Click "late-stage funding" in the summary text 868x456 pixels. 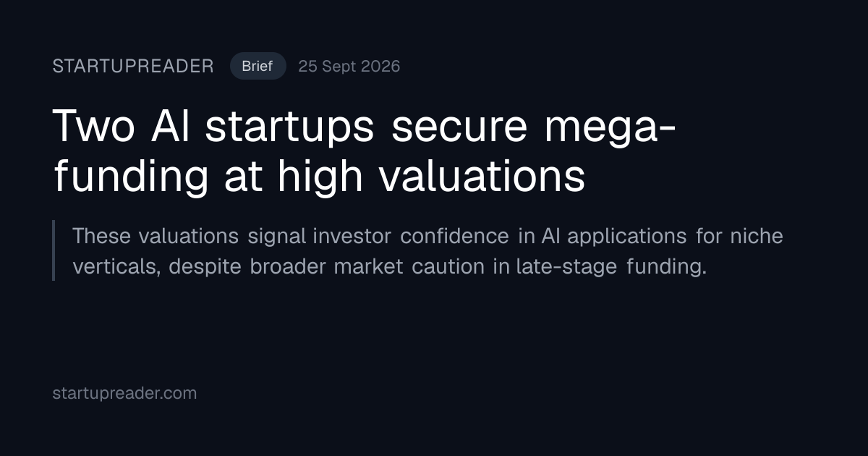point(611,266)
